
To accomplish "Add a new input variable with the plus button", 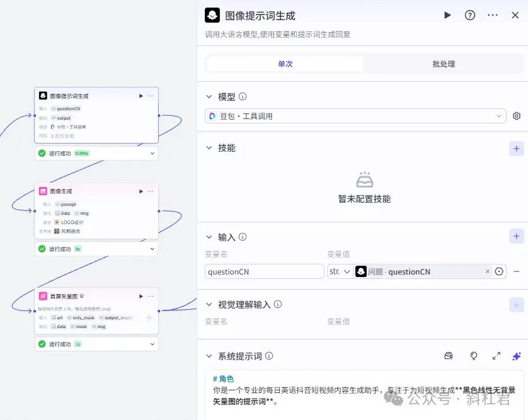I will (x=516, y=236).
